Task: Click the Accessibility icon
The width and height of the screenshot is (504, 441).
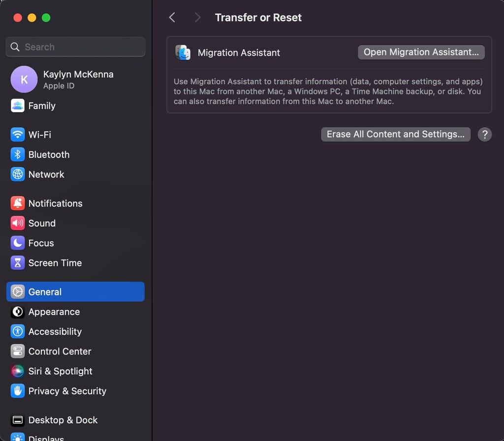Action: click(x=18, y=332)
